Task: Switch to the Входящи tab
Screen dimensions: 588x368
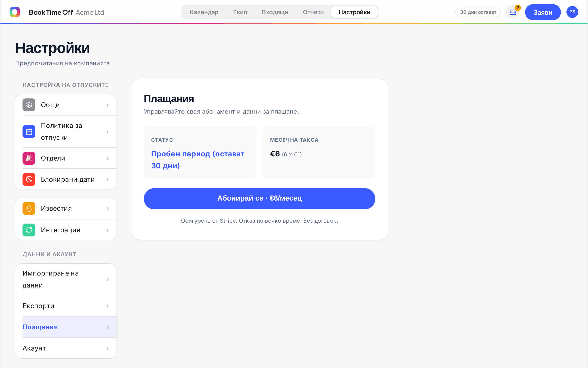Action: 275,12
